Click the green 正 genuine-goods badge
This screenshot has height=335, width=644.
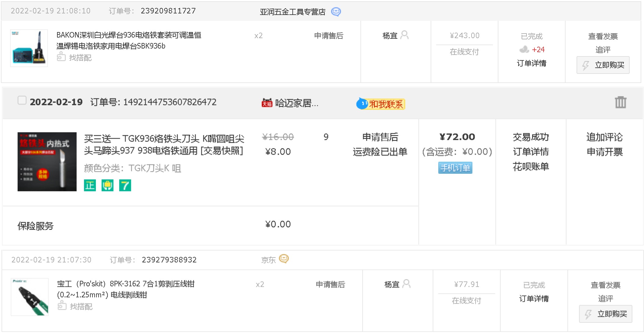coord(90,185)
